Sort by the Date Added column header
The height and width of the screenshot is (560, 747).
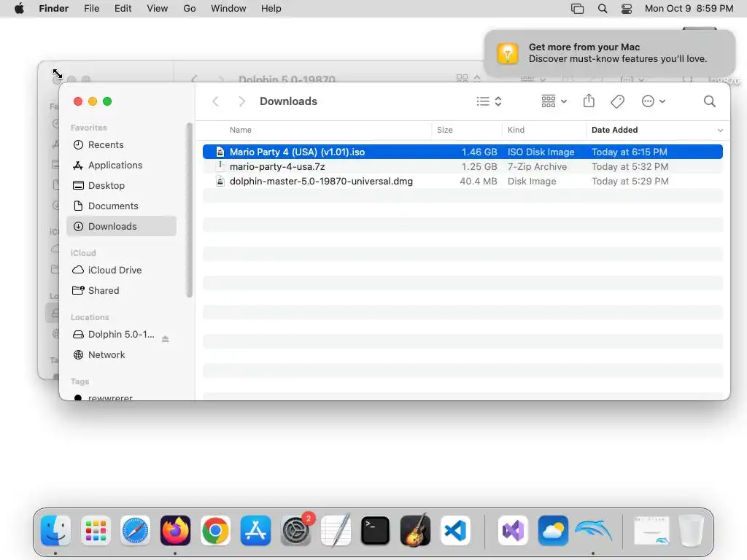point(614,130)
